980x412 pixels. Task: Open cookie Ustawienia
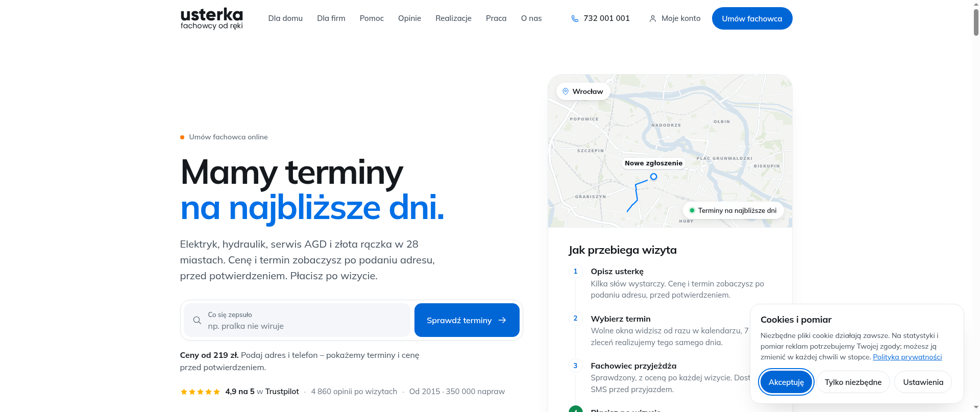923,382
